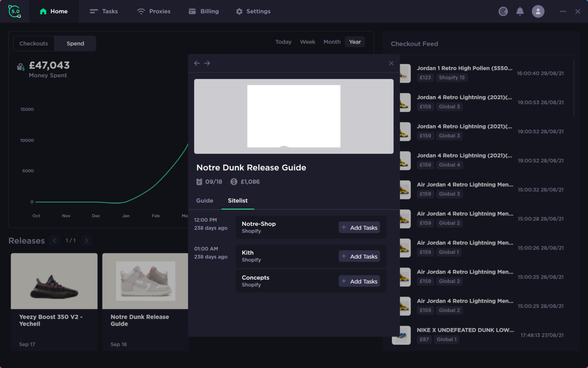Add Tasks for Kith
588x368 pixels.
click(x=359, y=257)
